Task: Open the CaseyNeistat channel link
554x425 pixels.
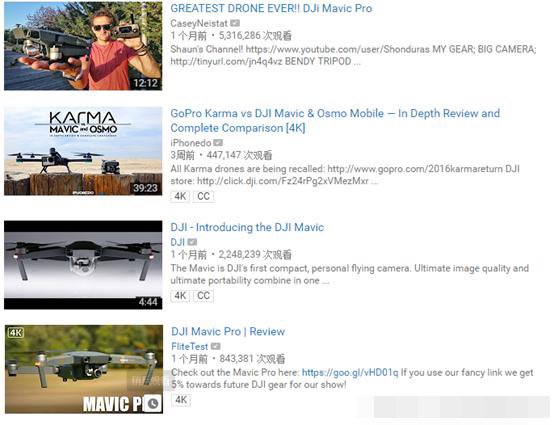Action: (x=199, y=23)
